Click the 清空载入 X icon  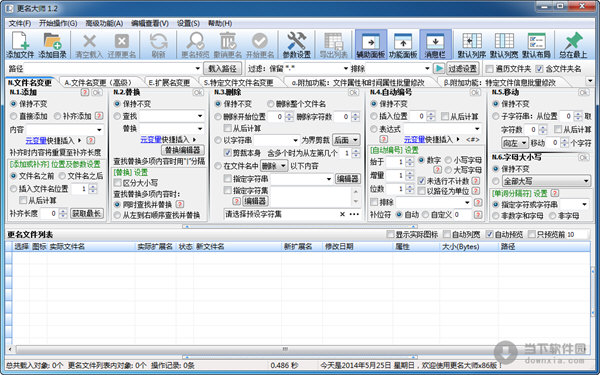click(x=89, y=45)
